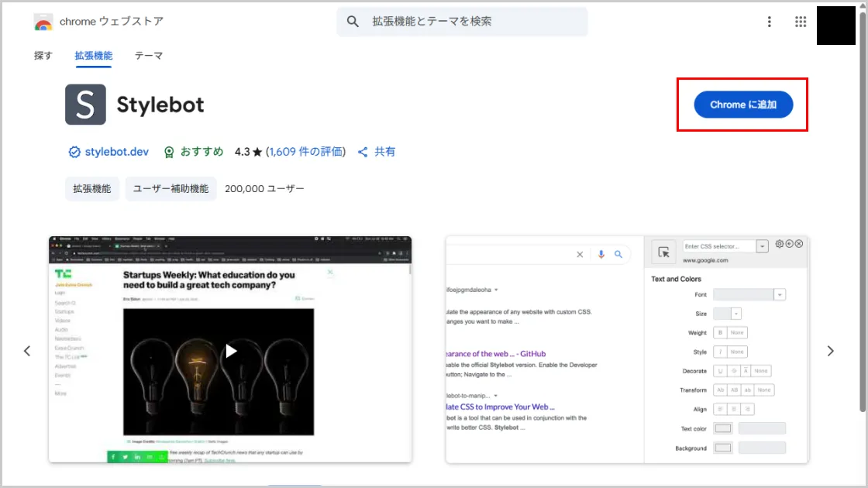Click the Text color value field

tap(762, 428)
